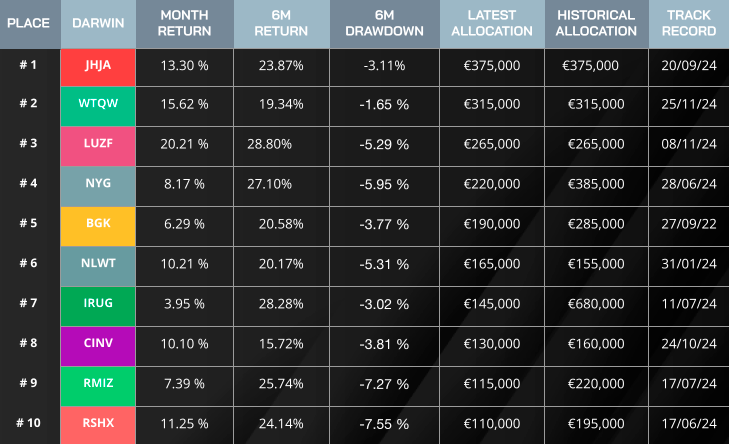
Task: Click the 6M Drawdown column header
Action: [x=386, y=23]
